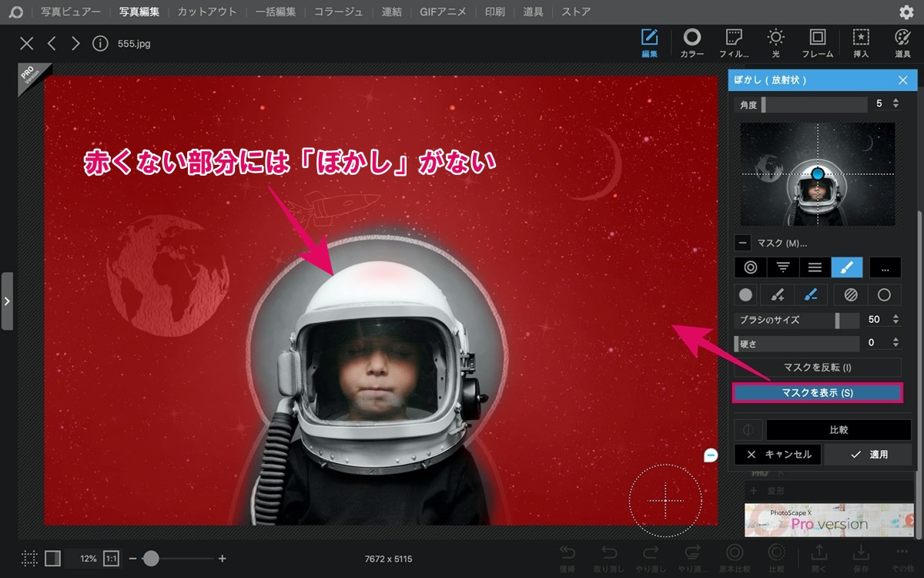Collapse the マスク (M) section

[x=742, y=243]
